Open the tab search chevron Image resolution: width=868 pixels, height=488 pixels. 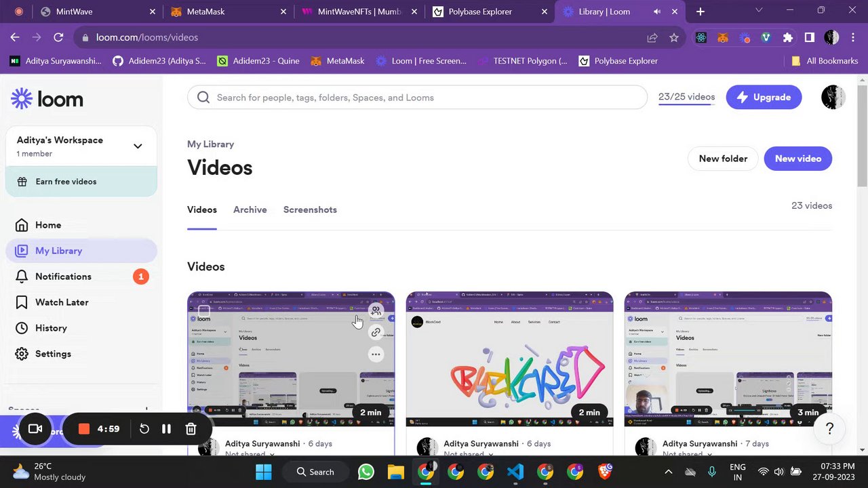point(757,10)
